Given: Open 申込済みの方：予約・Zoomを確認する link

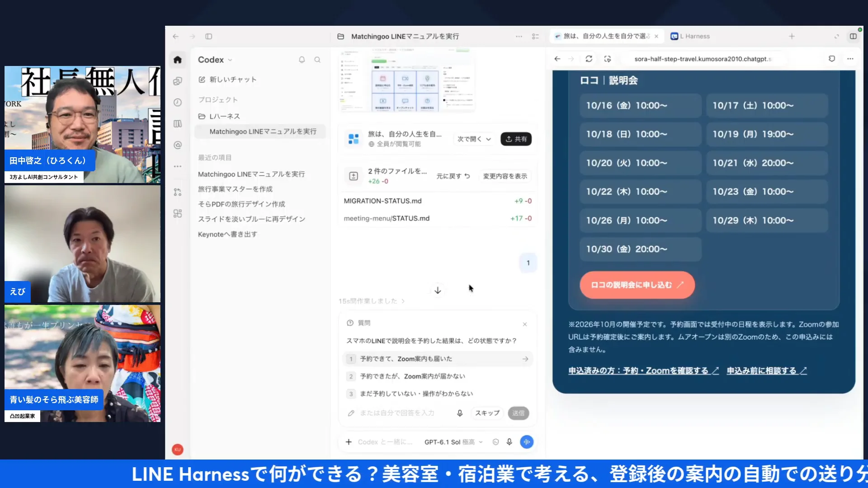Looking at the screenshot, I should [643, 371].
